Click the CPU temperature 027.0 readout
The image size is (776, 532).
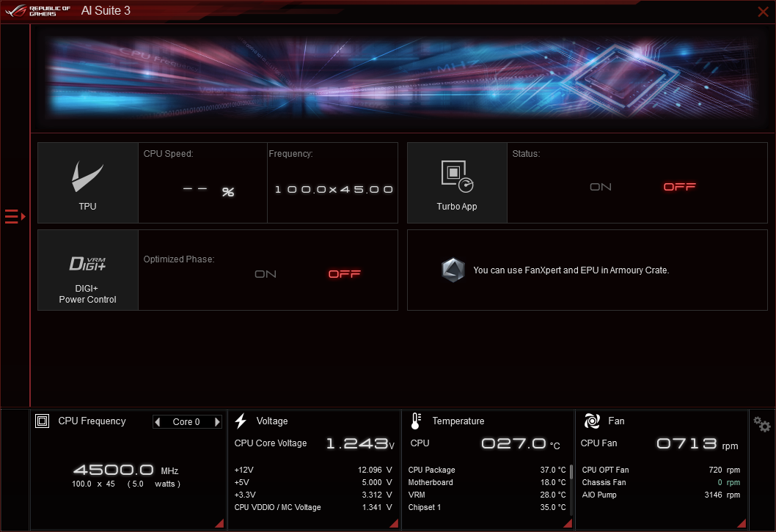pos(521,443)
